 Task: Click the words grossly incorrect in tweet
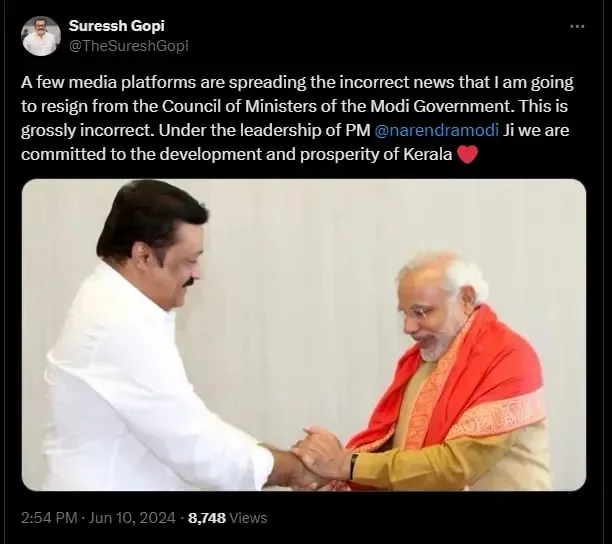click(86, 130)
